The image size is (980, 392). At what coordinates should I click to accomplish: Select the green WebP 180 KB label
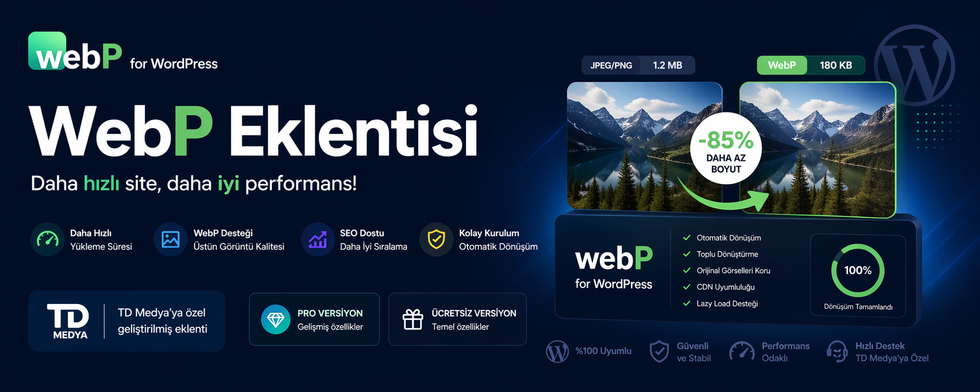click(811, 65)
